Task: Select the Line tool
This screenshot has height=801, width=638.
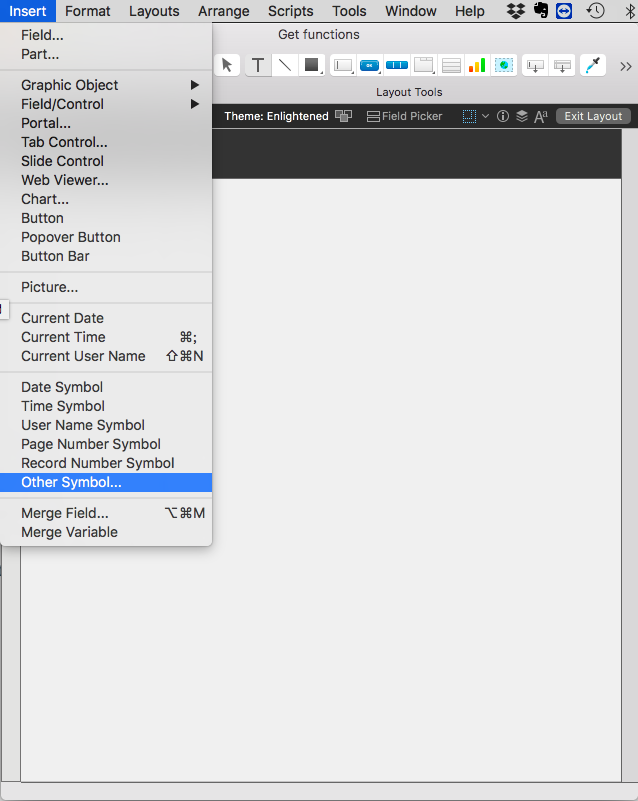Action: click(x=285, y=65)
